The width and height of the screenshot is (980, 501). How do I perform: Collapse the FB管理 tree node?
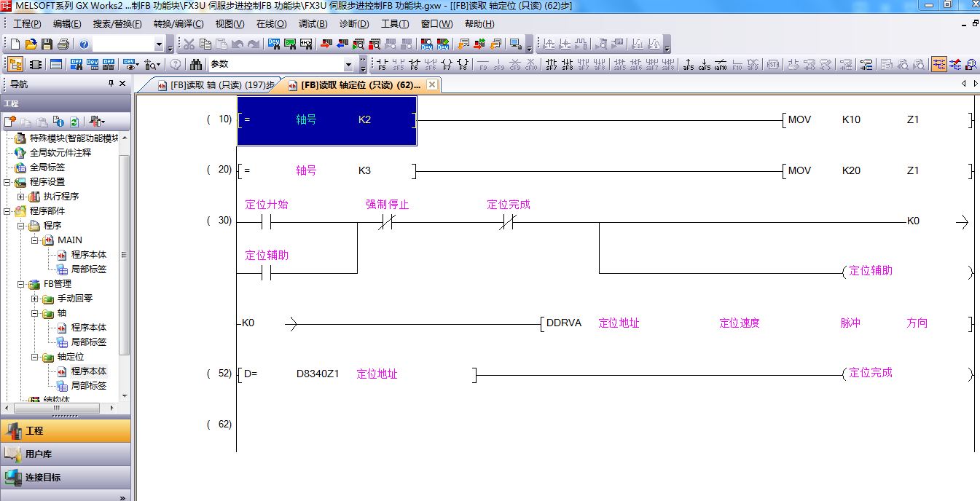click(21, 284)
